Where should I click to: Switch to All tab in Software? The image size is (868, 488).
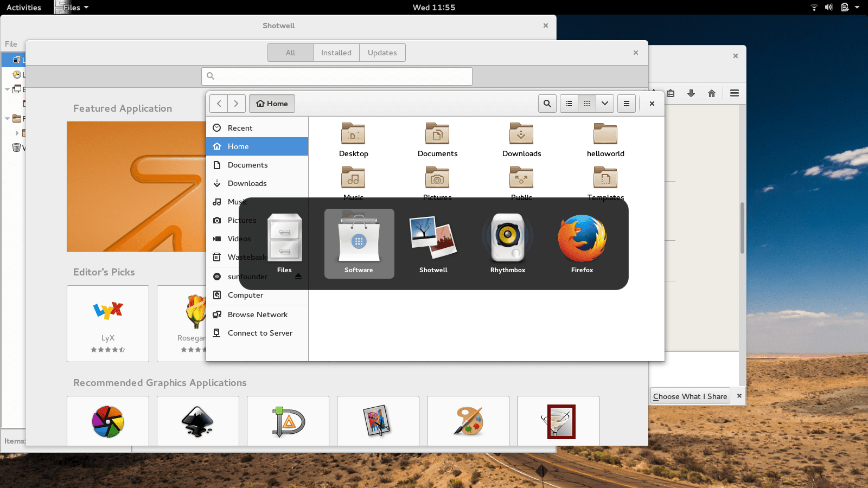pos(291,53)
